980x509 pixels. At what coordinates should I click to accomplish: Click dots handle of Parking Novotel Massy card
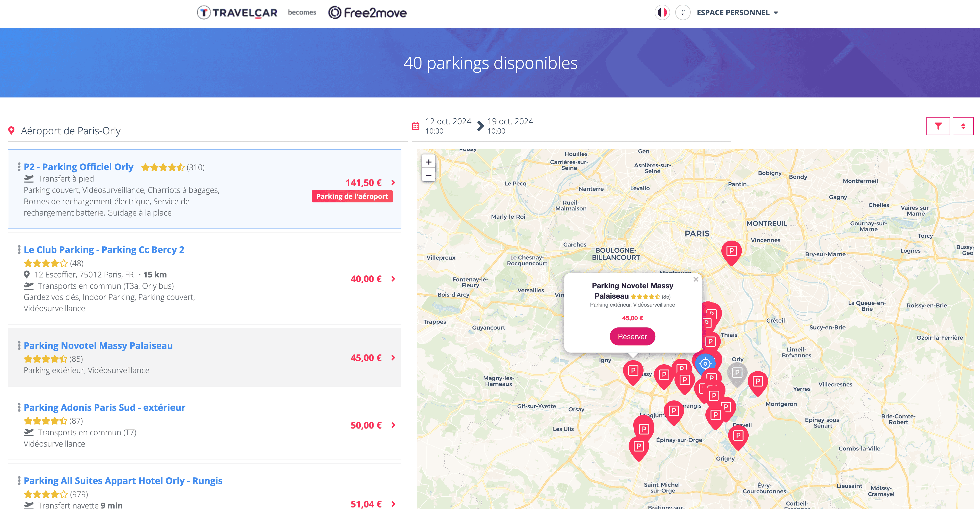19,346
